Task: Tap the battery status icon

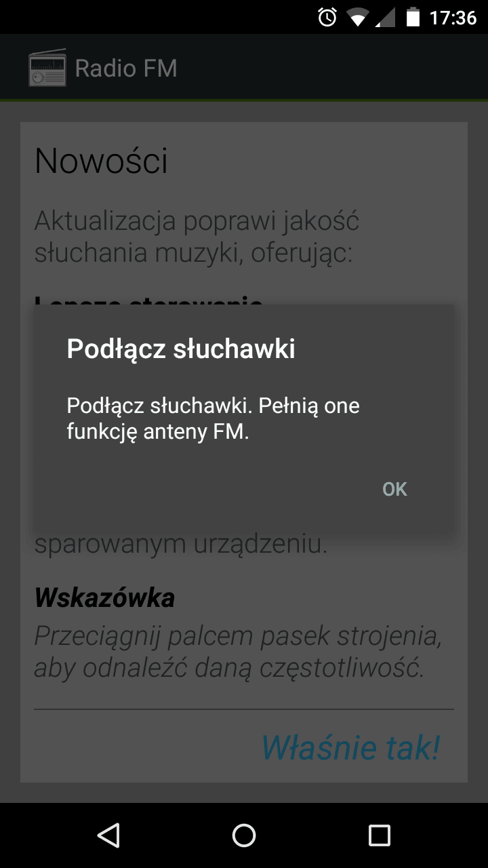Action: [x=412, y=17]
